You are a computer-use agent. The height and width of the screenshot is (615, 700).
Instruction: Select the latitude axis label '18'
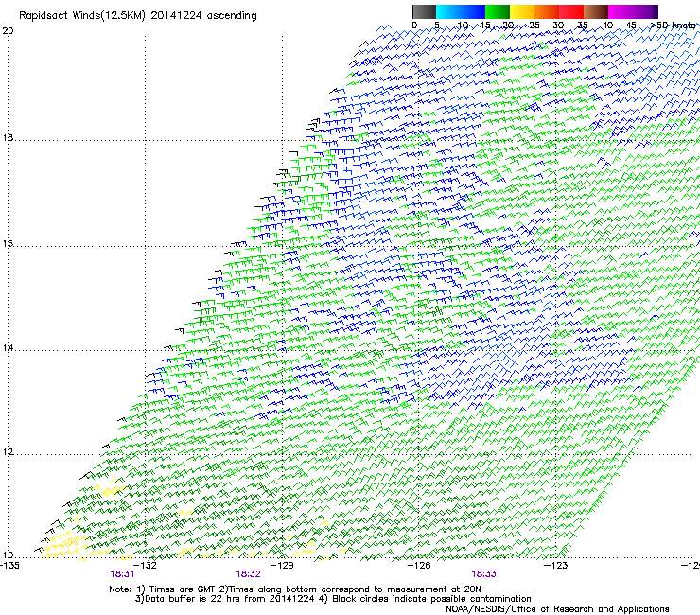[8, 137]
